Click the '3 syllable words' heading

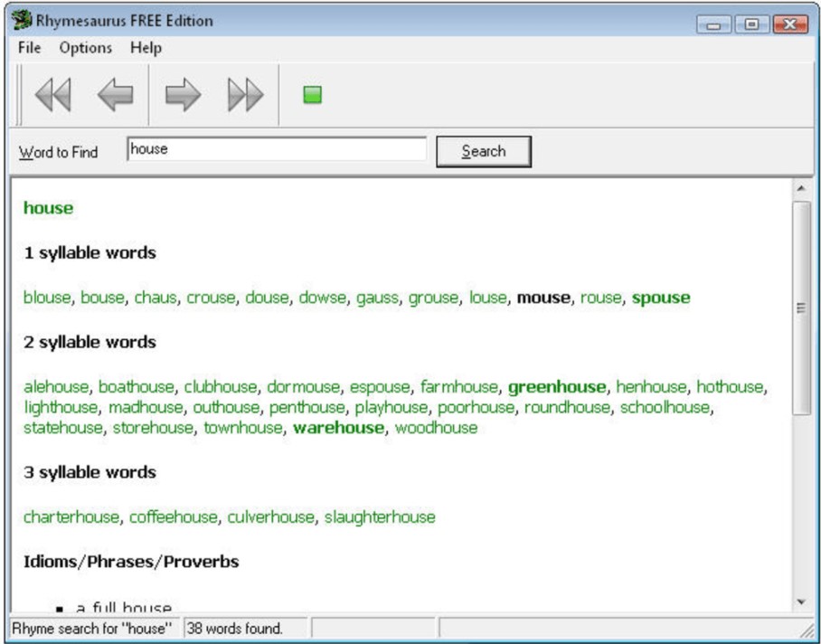(90, 473)
